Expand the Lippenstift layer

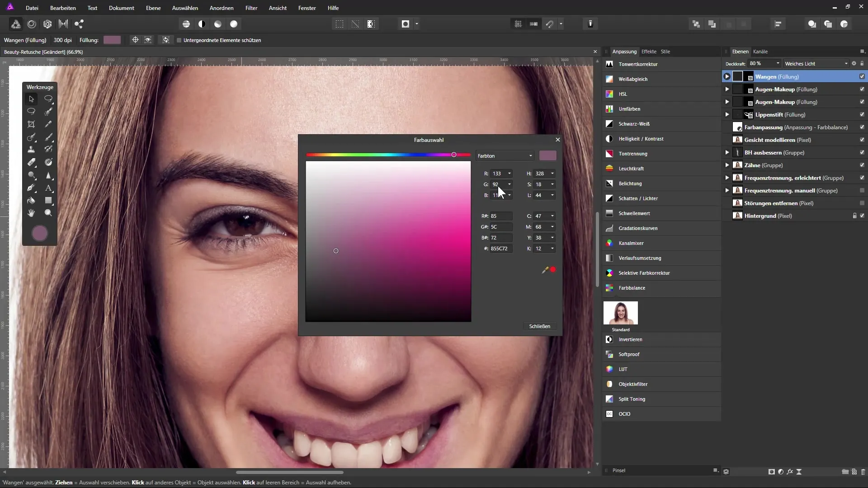(x=727, y=115)
